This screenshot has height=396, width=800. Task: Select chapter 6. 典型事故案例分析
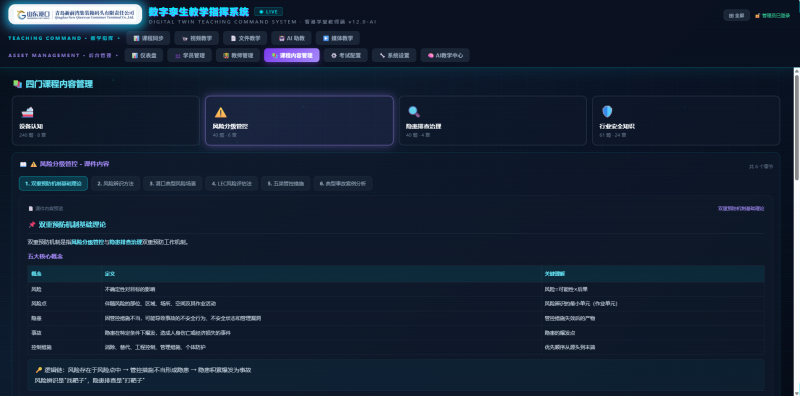click(343, 183)
